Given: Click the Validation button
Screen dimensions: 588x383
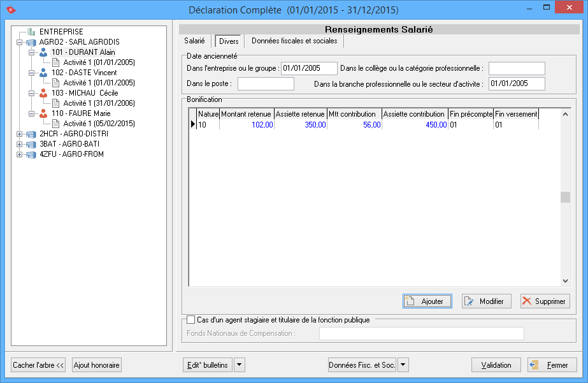Looking at the screenshot, I should [496, 365].
